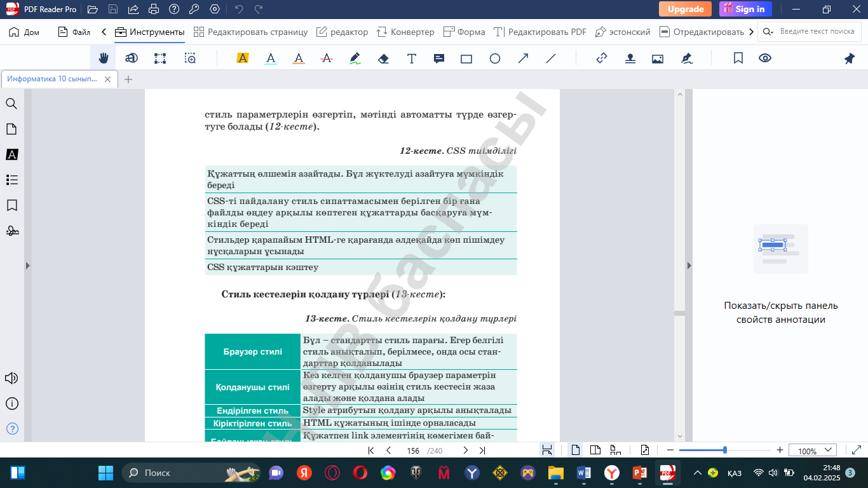Viewport: 868px width, 488px height.
Task: Toggle the eye visibility of annotations
Action: [x=765, y=58]
